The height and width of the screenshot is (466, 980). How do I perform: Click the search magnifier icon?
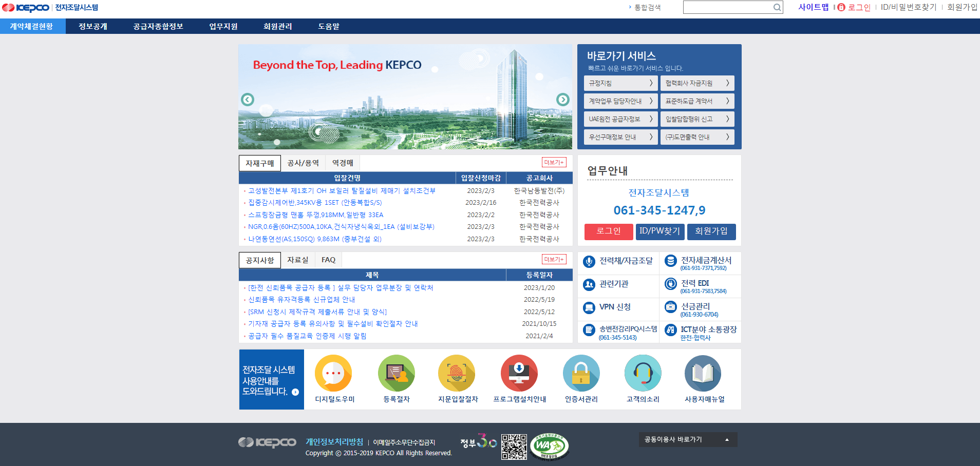(777, 7)
